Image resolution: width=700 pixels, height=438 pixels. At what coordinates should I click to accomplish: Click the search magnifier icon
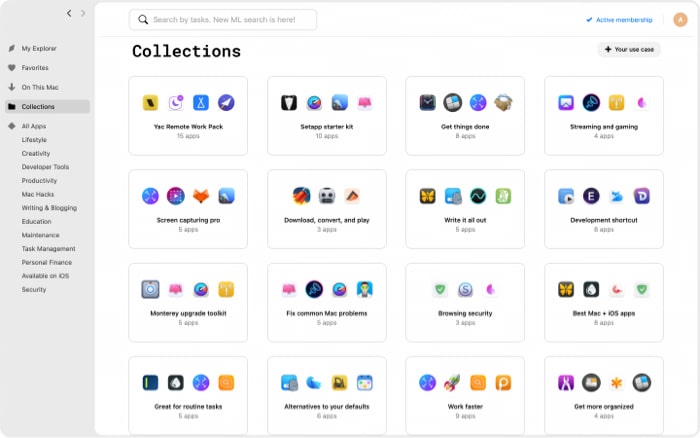pos(143,20)
